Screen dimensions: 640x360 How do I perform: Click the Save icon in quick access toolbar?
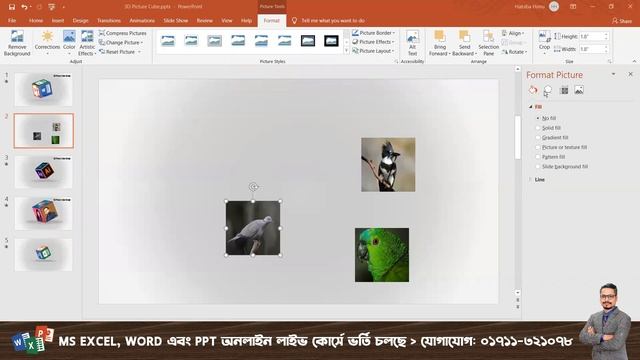[11, 7]
